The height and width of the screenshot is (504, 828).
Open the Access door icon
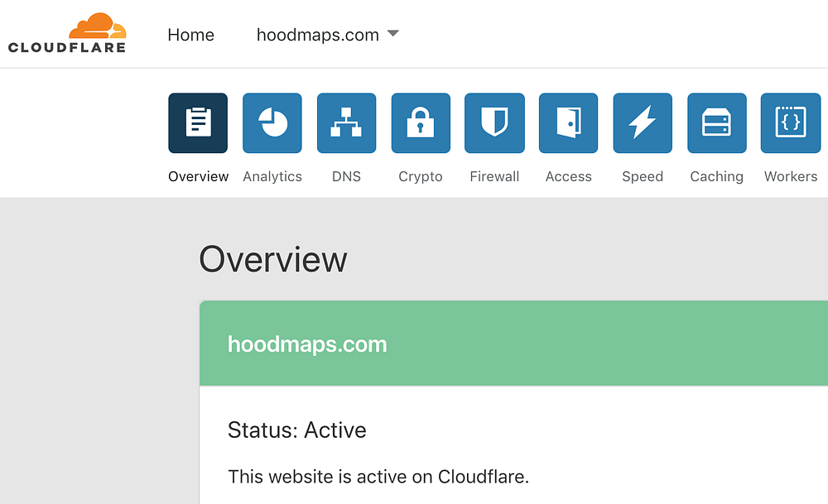[568, 123]
